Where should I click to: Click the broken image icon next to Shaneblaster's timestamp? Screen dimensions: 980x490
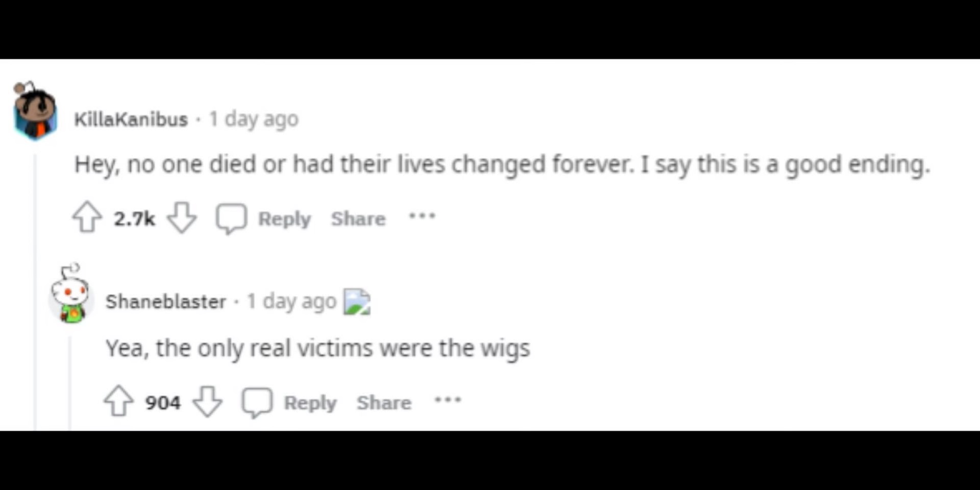pos(357,302)
